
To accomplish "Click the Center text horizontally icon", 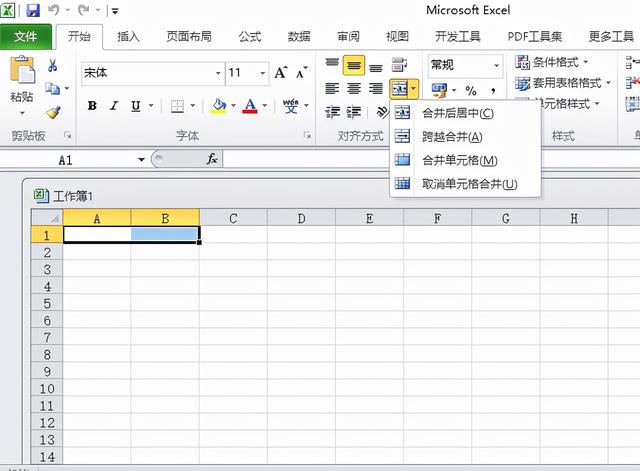I will pos(354,88).
